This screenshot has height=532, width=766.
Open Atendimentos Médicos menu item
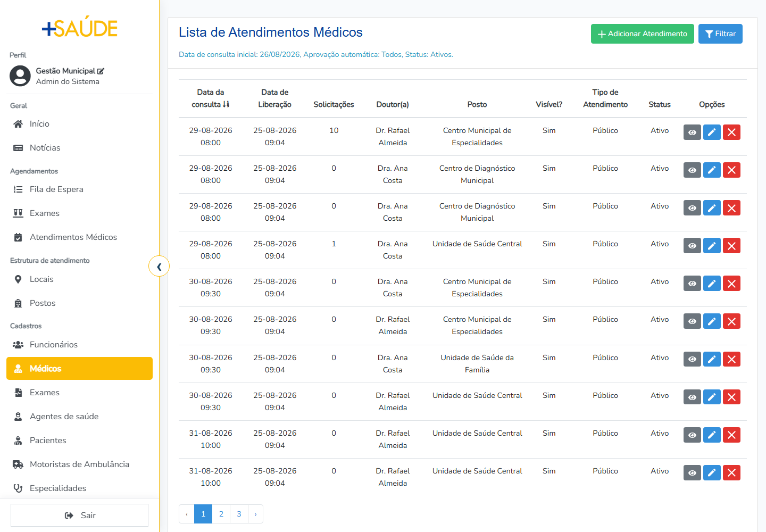79,237
